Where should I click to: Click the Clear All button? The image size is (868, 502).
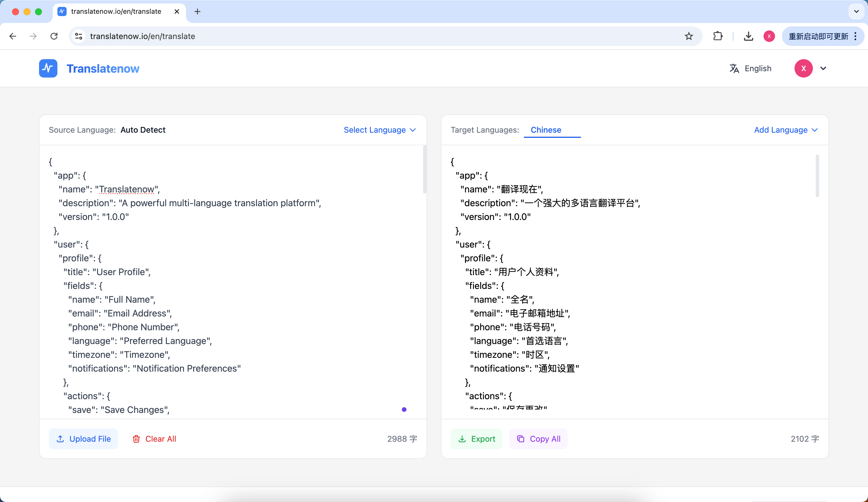(x=154, y=439)
